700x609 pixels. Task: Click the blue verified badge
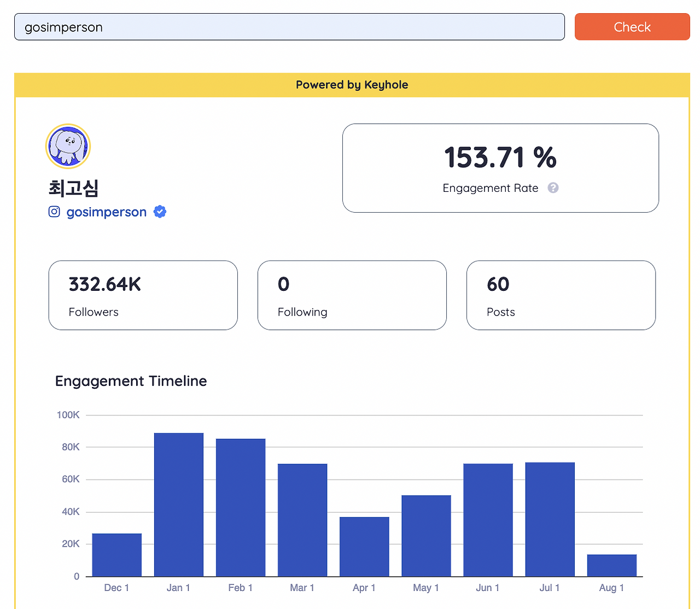pos(160,212)
